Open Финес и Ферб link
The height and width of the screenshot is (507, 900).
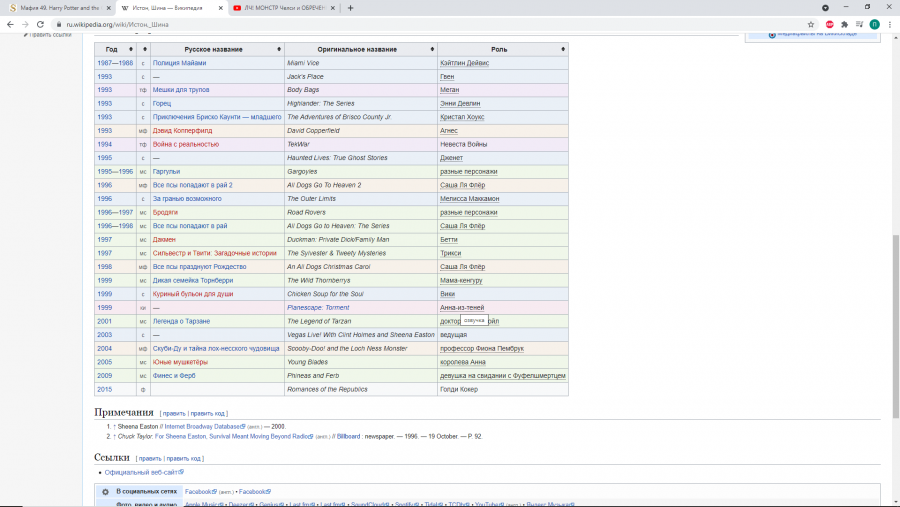click(x=174, y=376)
